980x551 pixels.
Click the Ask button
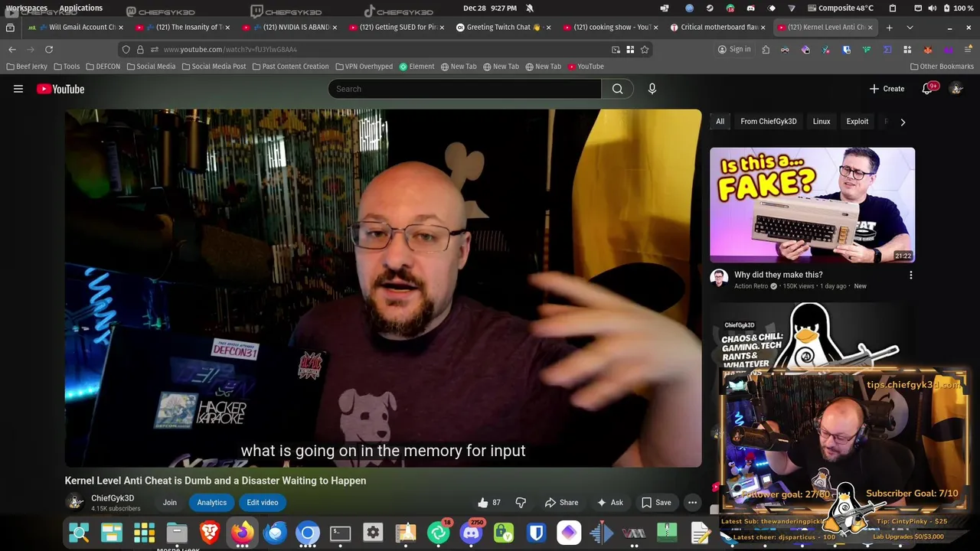[x=610, y=503]
